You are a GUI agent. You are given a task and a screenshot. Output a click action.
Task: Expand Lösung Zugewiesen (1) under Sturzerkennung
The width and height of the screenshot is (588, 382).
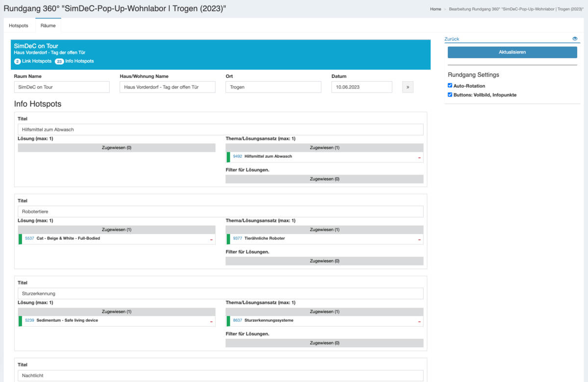(117, 311)
